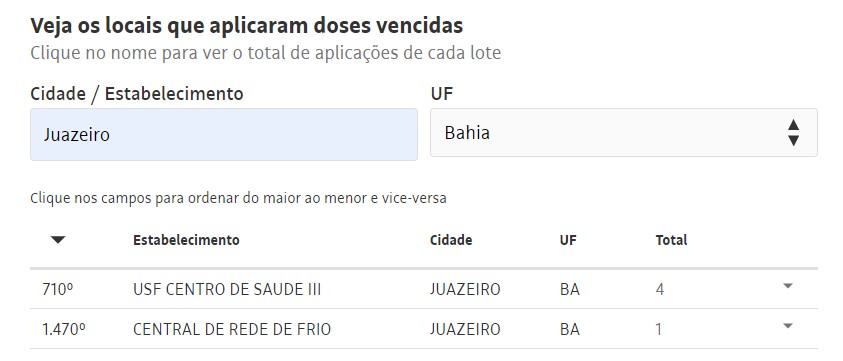
Task: Click BA state in first row
Action: 569,289
